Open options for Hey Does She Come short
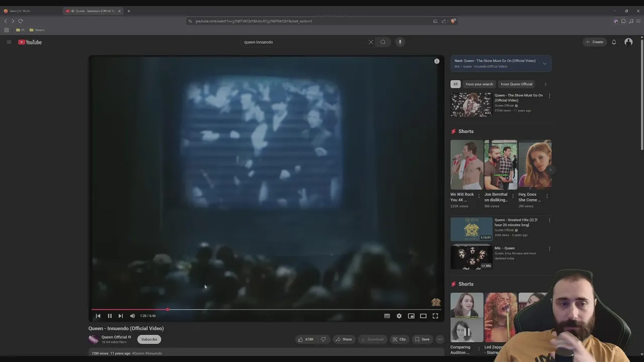This screenshot has height=362, width=644. [x=547, y=196]
